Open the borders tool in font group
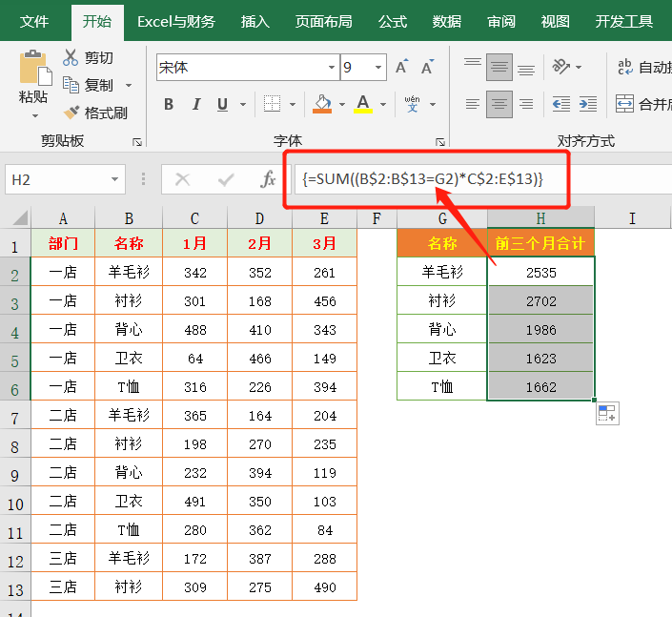Viewport: 672px width, 617px height. [272, 104]
